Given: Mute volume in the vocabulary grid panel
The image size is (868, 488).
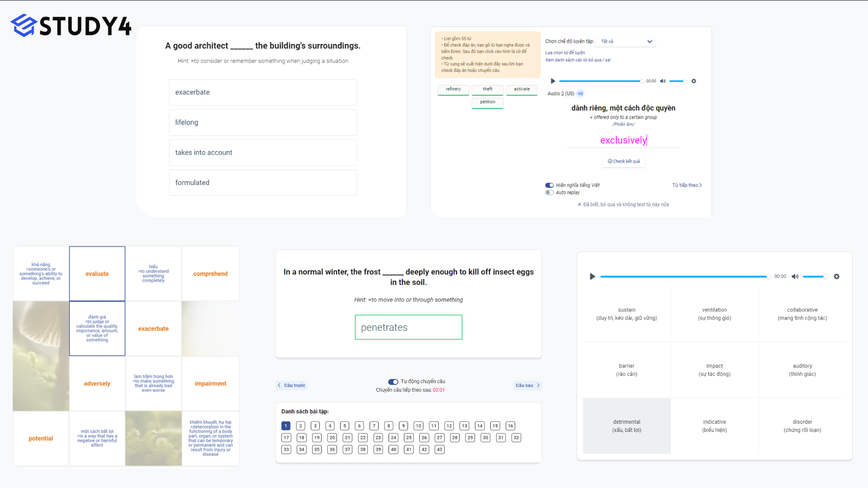Looking at the screenshot, I should (795, 276).
